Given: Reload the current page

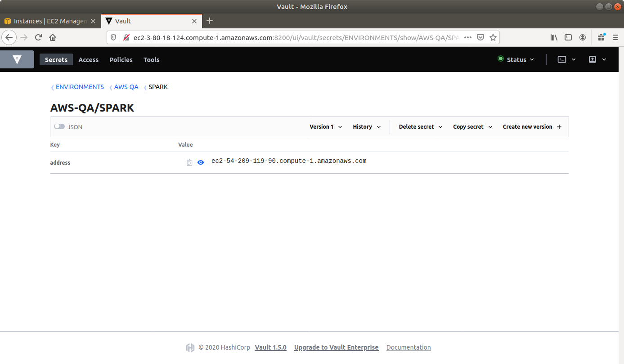Looking at the screenshot, I should (39, 37).
